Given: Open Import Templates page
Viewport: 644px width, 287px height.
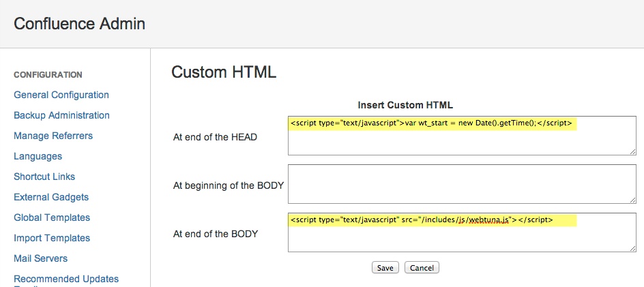Looking at the screenshot, I should (52, 238).
